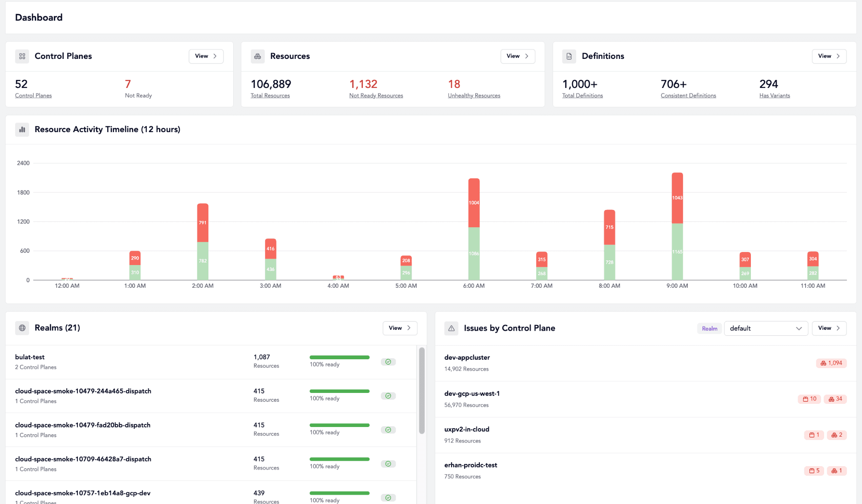Click the green 436 bar segment at 3:00 AM
Viewport: 862px width, 504px height.
click(271, 269)
